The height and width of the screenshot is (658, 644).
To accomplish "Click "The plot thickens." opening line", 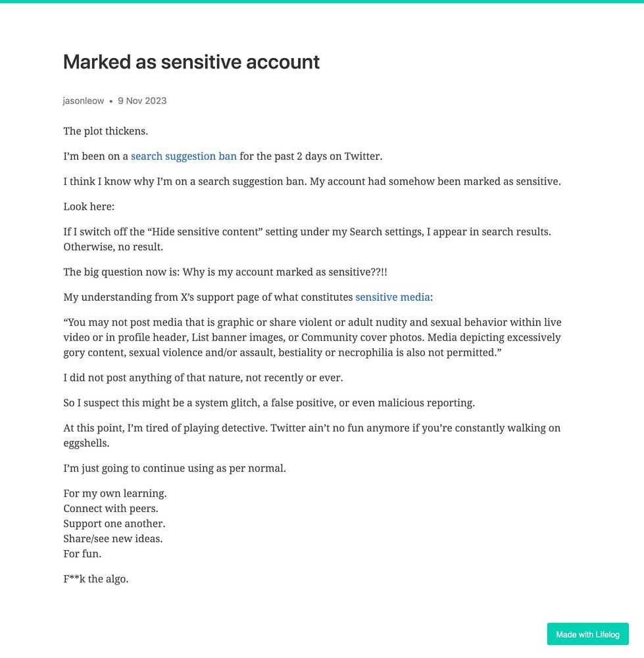I will (x=106, y=132).
